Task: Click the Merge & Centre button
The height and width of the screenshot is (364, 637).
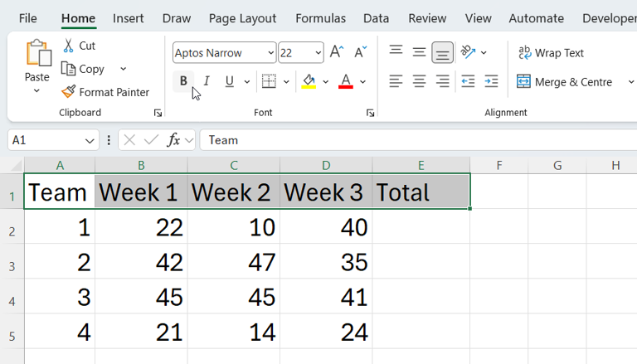Action: (565, 82)
